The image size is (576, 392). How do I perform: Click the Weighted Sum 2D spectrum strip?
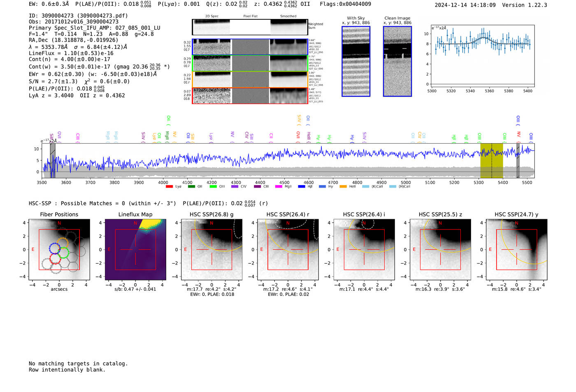click(x=250, y=27)
